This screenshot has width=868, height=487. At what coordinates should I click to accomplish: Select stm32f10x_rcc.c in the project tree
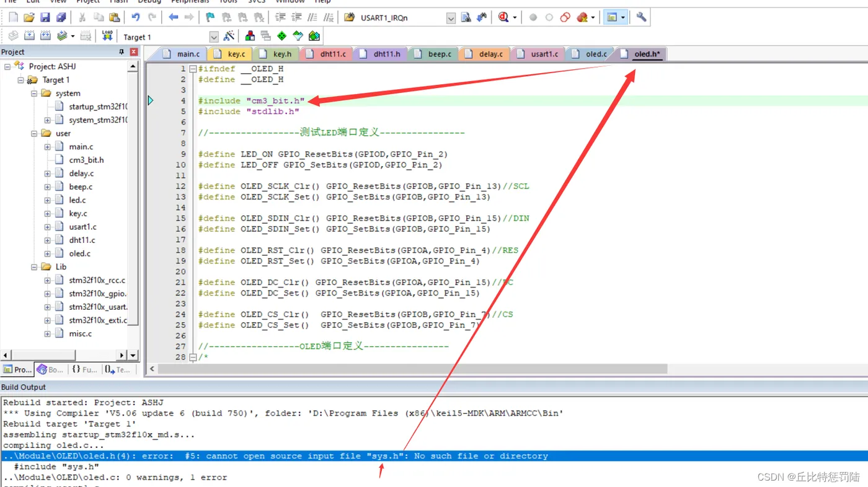(x=97, y=280)
